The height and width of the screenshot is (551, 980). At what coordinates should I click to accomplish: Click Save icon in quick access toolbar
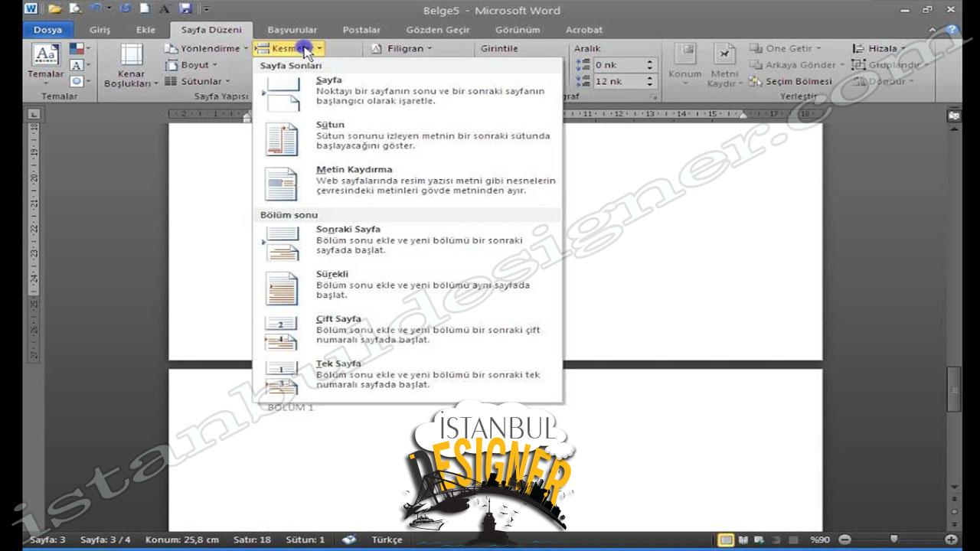185,9
